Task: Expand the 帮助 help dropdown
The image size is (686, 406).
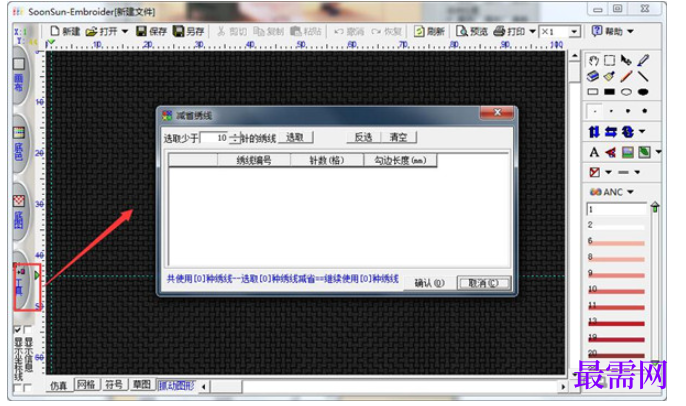Action: (630, 31)
